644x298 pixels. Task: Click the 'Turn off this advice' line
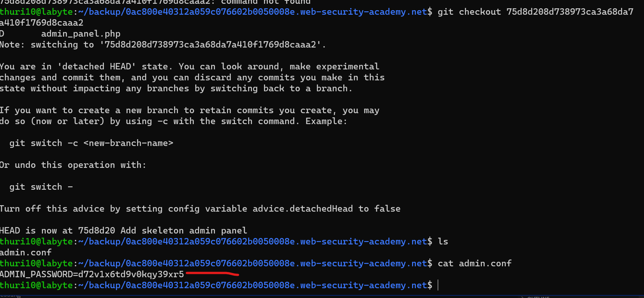[x=200, y=209]
